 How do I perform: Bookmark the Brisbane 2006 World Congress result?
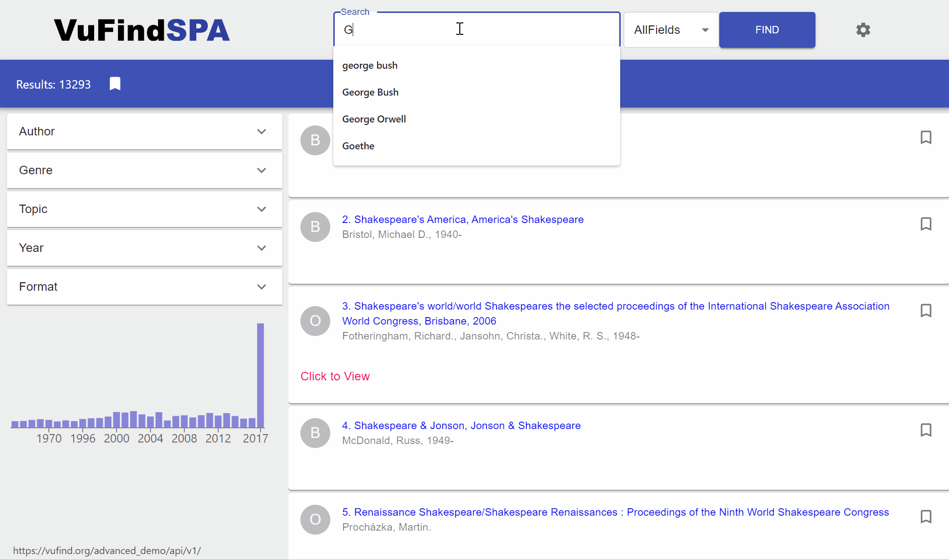click(x=926, y=311)
